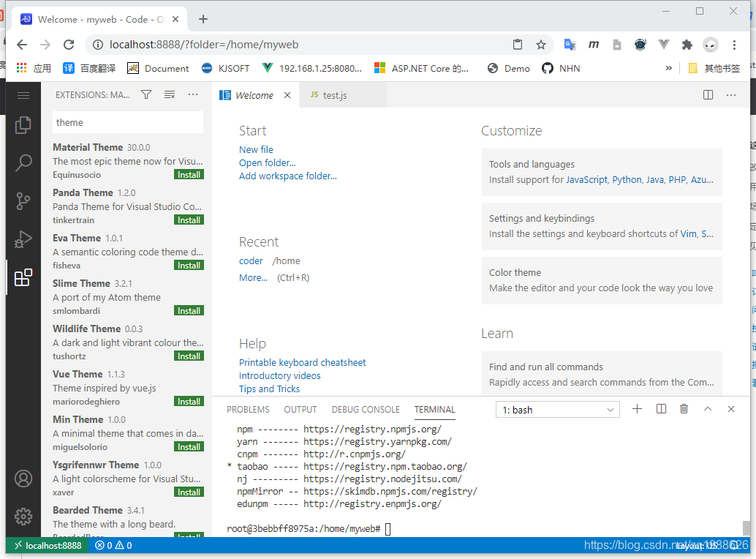This screenshot has width=756, height=559.
Task: Kill terminal with trash icon
Action: 684,409
